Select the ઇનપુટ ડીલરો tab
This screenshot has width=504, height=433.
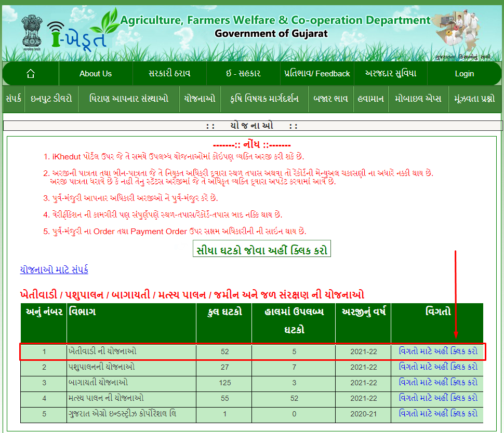click(x=51, y=99)
